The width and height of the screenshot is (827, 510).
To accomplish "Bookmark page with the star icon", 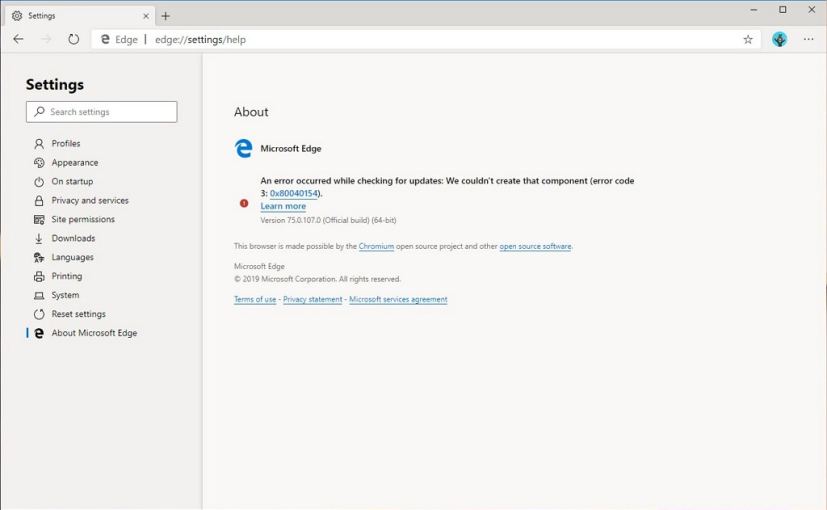I will tap(747, 39).
